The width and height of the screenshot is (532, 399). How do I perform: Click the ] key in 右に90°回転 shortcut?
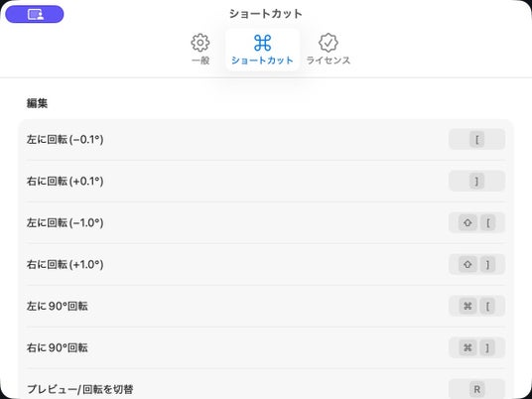[488, 347]
